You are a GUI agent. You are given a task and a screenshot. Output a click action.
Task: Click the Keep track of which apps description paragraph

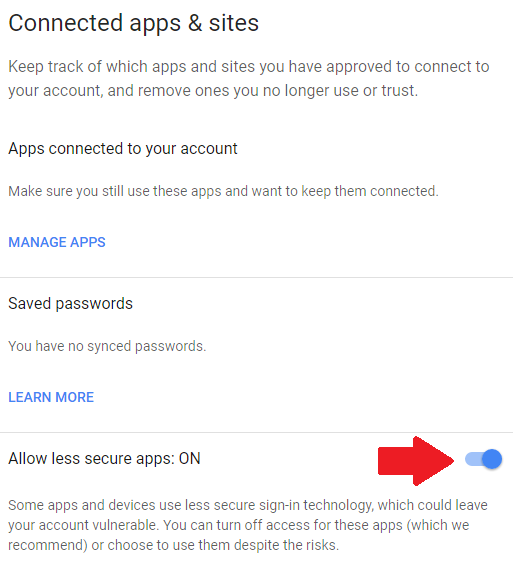(x=249, y=78)
